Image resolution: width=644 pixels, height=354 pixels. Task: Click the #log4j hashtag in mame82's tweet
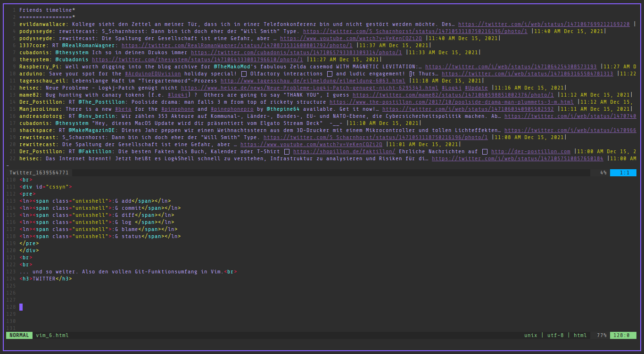(178, 95)
